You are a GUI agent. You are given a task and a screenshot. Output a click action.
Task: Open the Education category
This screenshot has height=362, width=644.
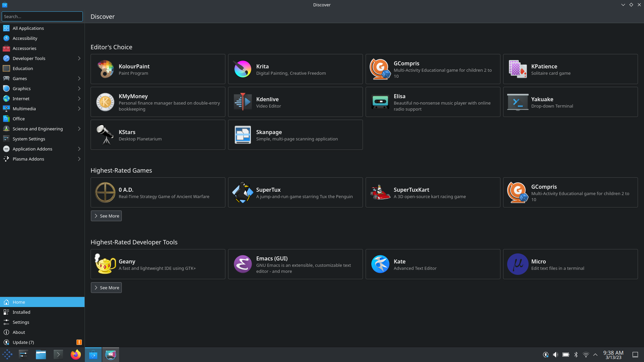tap(42, 68)
